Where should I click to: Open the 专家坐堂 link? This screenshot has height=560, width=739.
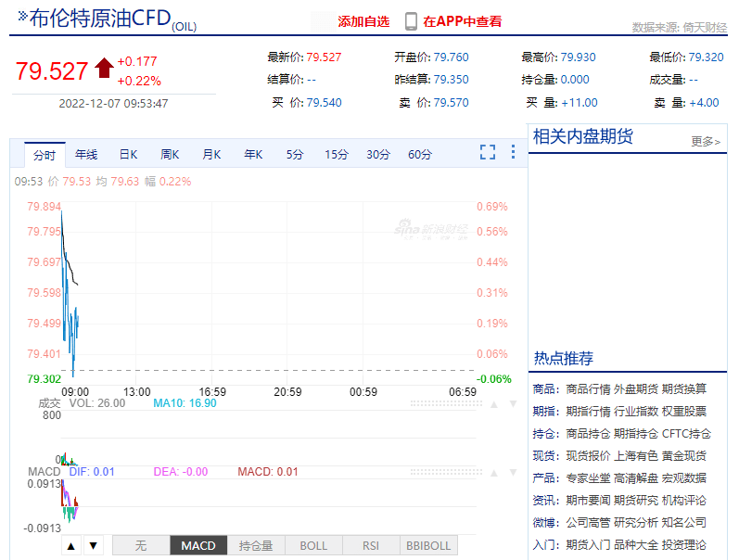588,478
